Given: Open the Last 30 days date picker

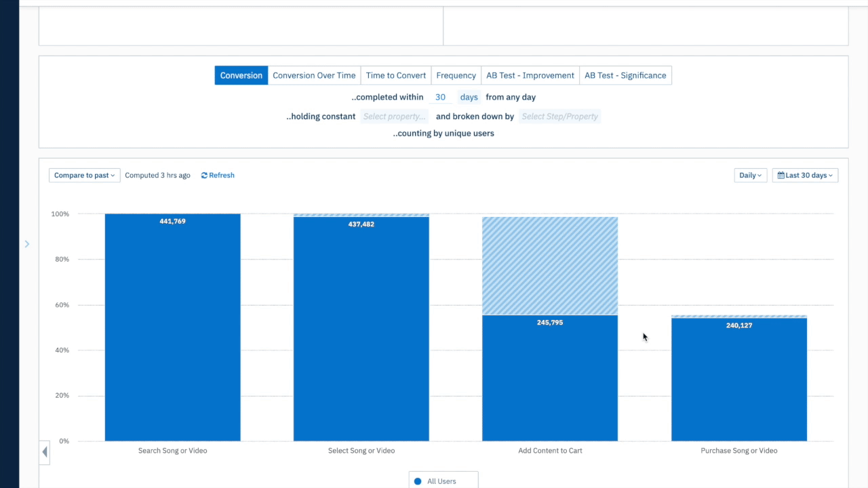Looking at the screenshot, I should coord(806,176).
